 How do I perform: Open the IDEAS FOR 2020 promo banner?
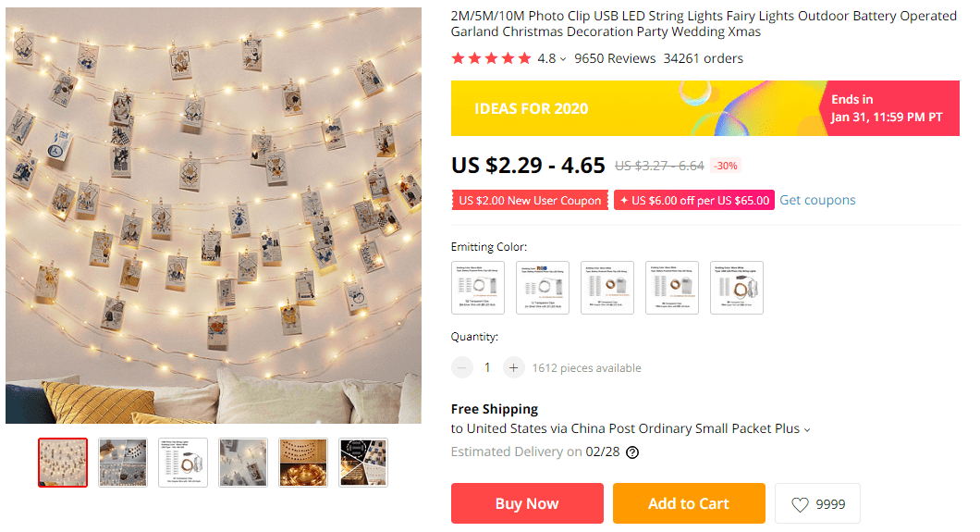(635, 108)
